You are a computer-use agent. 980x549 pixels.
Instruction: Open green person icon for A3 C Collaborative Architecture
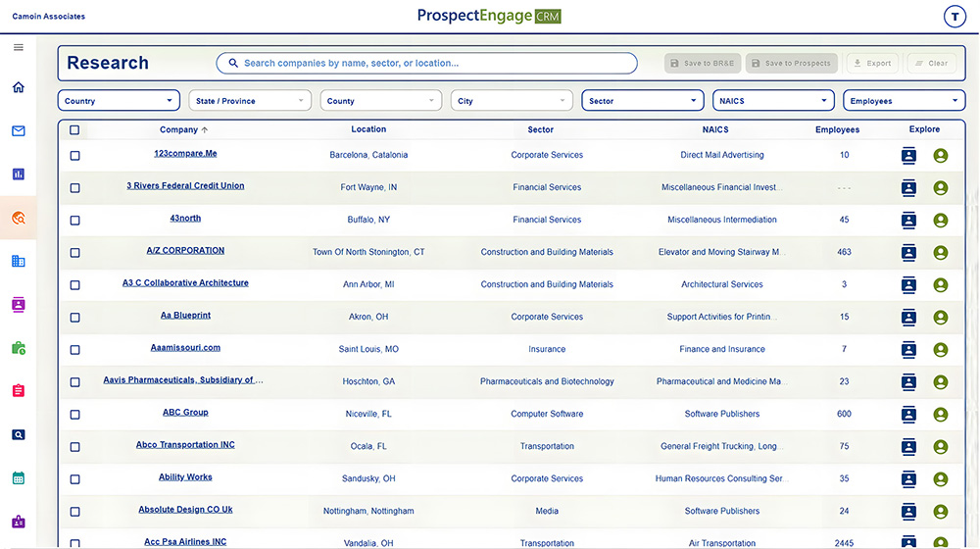pos(940,284)
